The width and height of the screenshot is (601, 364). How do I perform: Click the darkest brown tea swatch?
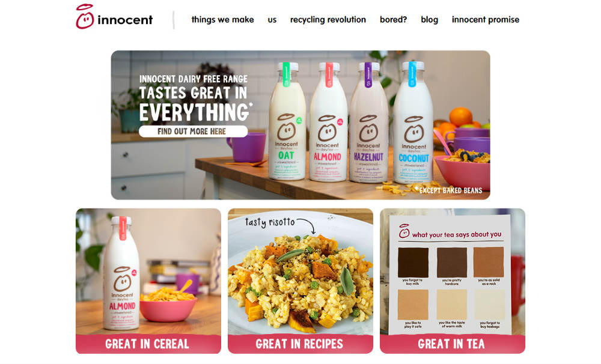[413, 262]
